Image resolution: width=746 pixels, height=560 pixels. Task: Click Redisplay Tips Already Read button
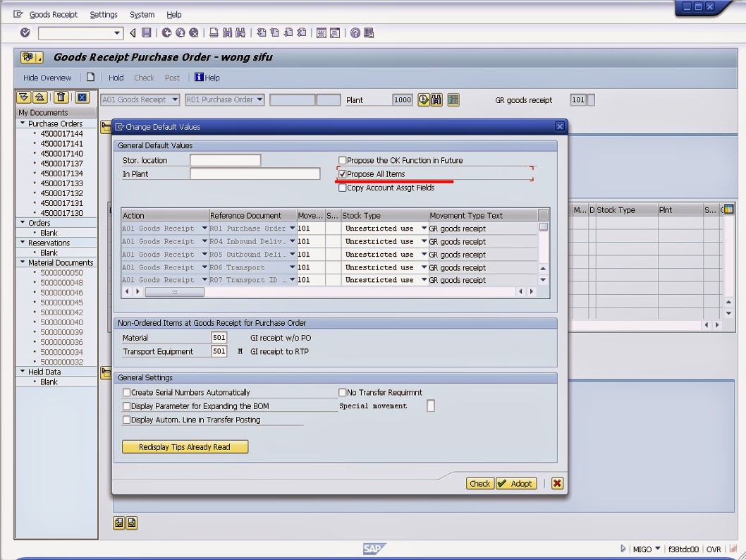coord(184,446)
